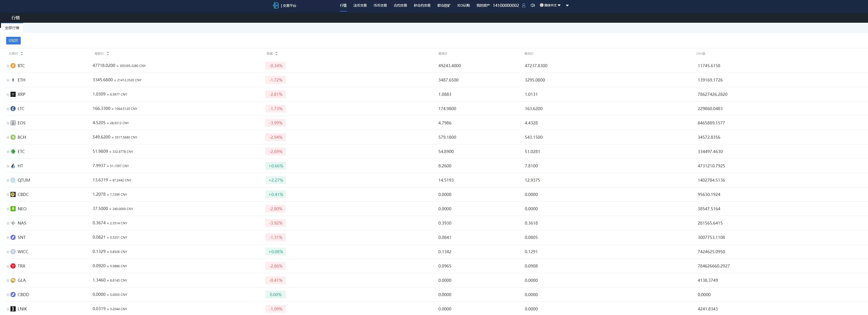Screen dimensions: 868x315
Task: Select the USDT market button
Action: [14, 40]
